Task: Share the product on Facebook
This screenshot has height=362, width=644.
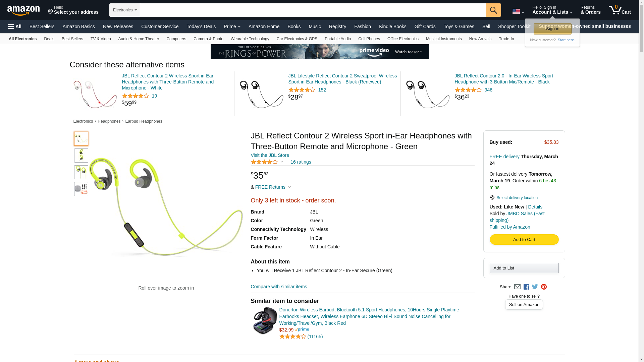Action: (526, 287)
